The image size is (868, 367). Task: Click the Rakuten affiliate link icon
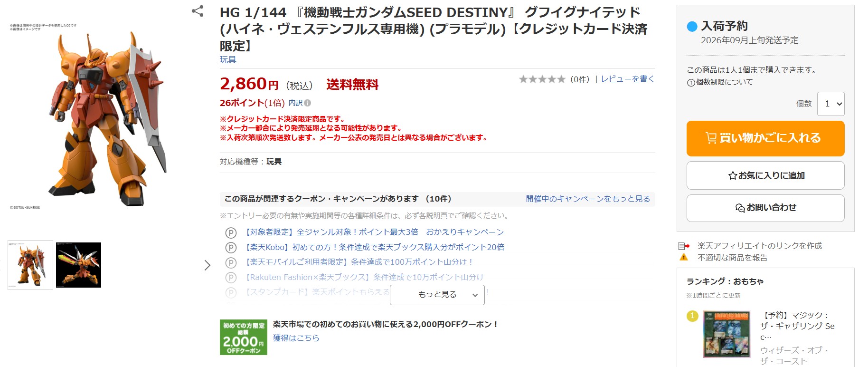point(684,246)
